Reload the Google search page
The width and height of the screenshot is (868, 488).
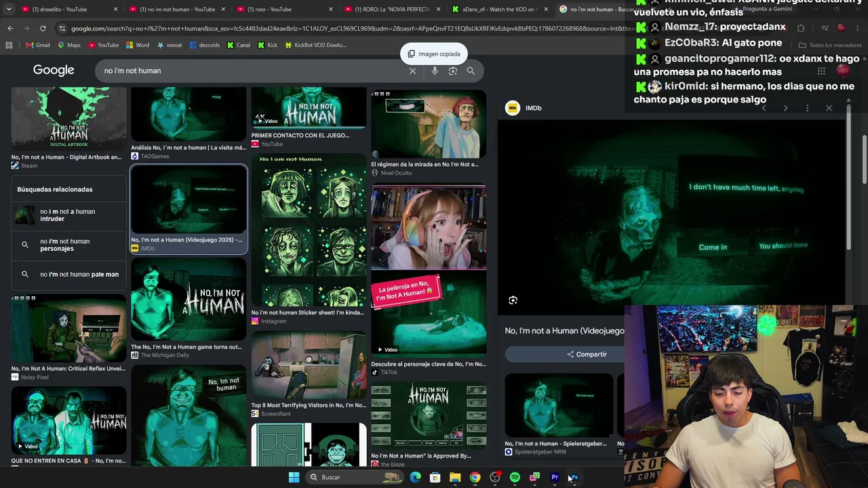43,28
